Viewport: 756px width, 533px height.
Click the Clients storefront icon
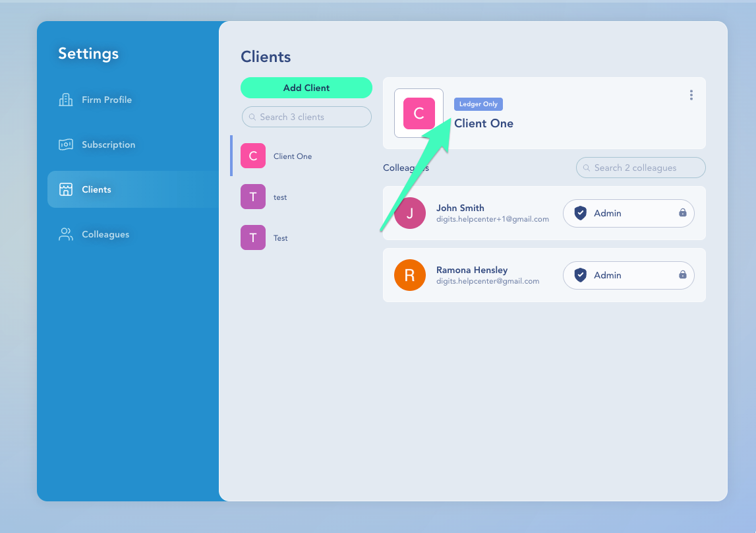click(x=66, y=189)
